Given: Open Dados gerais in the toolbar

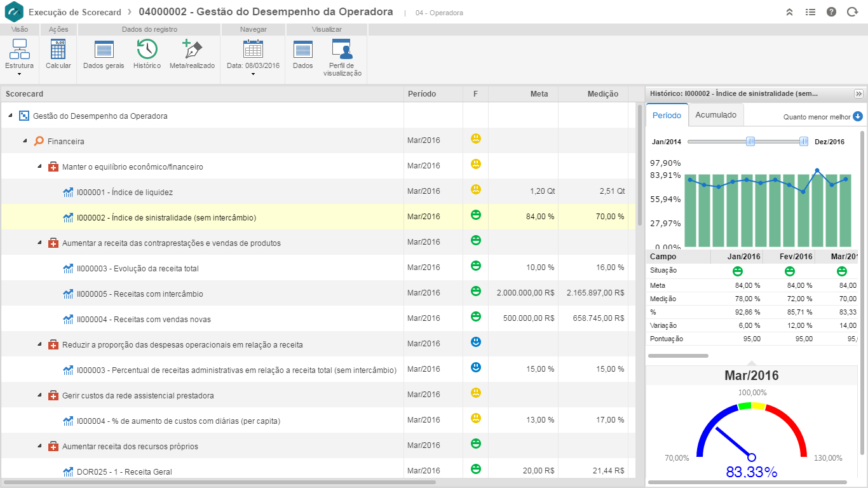Looking at the screenshot, I should click(104, 50).
